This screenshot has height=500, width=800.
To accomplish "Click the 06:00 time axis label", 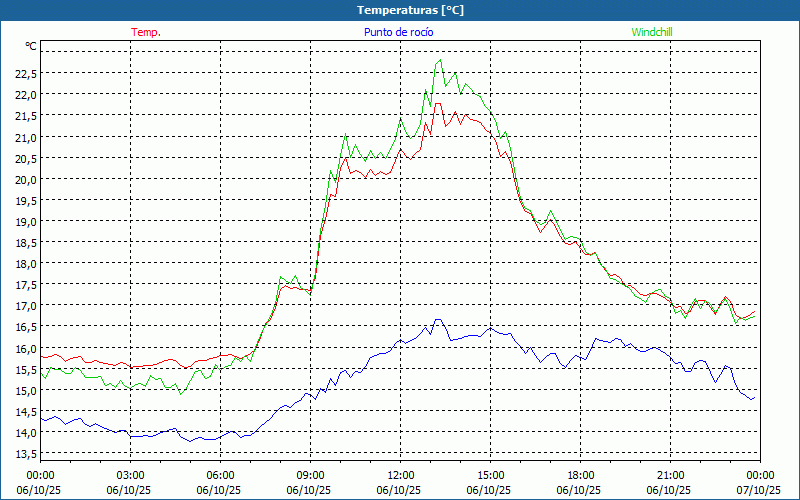I will 221,475.
